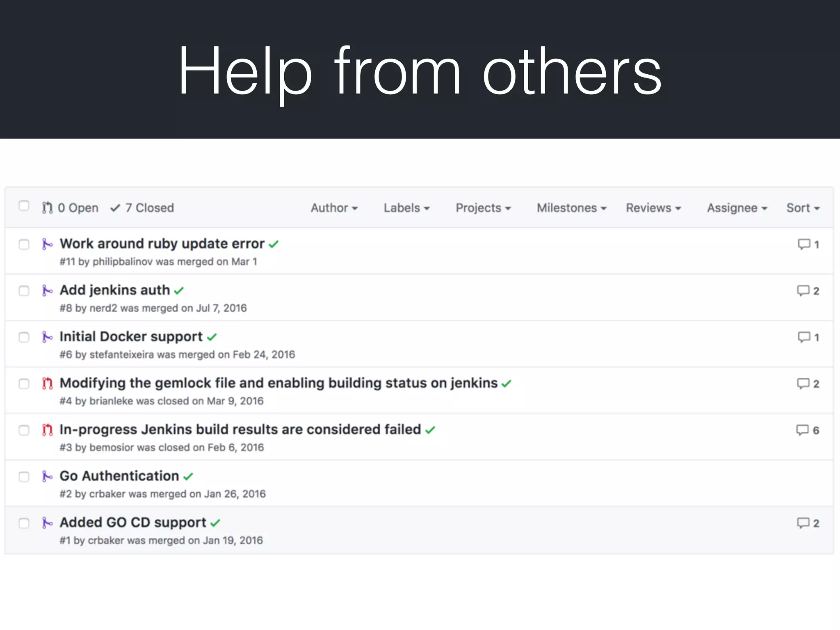This screenshot has height=630, width=840.
Task: Open pull request Add jenkins auth
Action: click(x=115, y=290)
